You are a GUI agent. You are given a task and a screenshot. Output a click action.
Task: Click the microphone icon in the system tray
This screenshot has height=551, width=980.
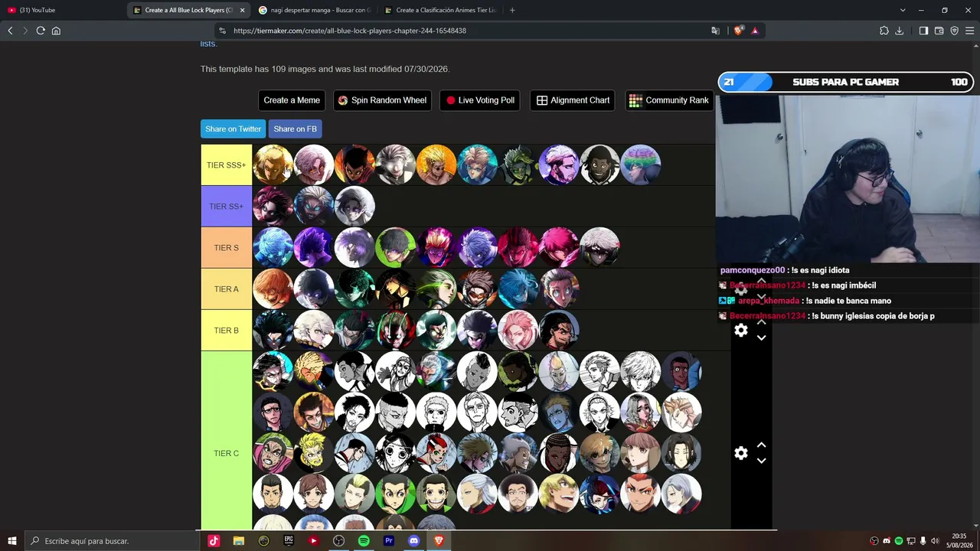(x=923, y=541)
